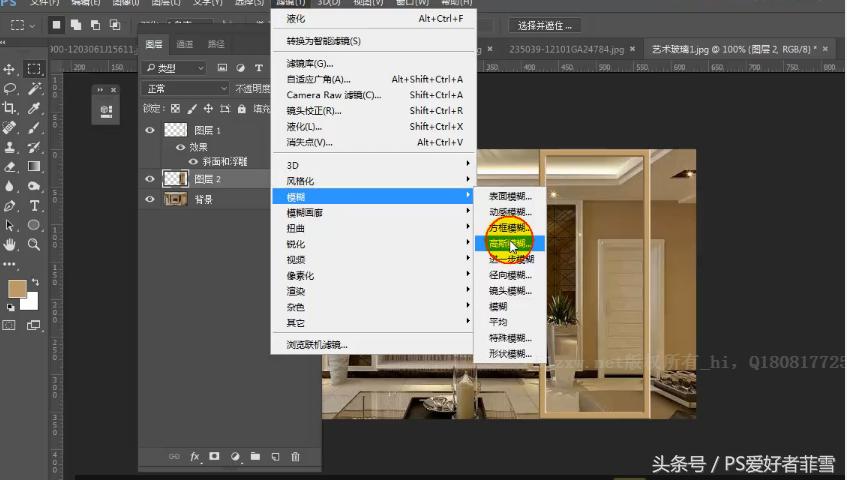
Task: Expand the 像素化 filter submenu
Action: coord(374,275)
